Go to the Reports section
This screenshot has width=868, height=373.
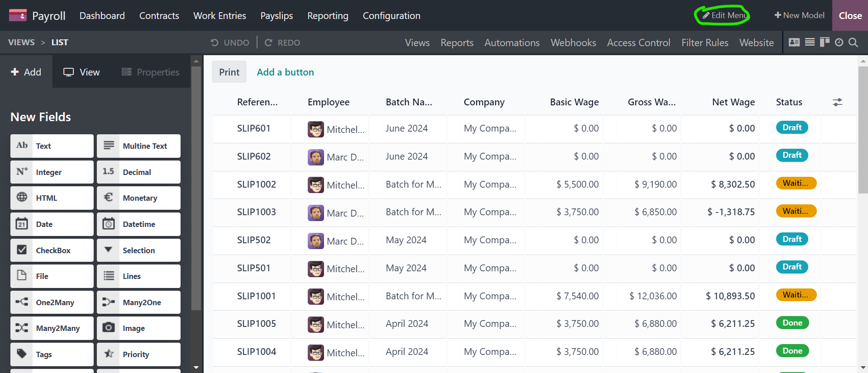(457, 42)
